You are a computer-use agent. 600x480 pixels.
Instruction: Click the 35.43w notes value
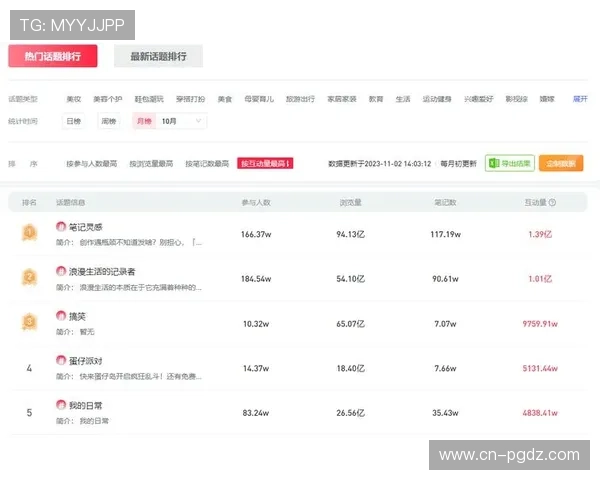[x=445, y=413]
